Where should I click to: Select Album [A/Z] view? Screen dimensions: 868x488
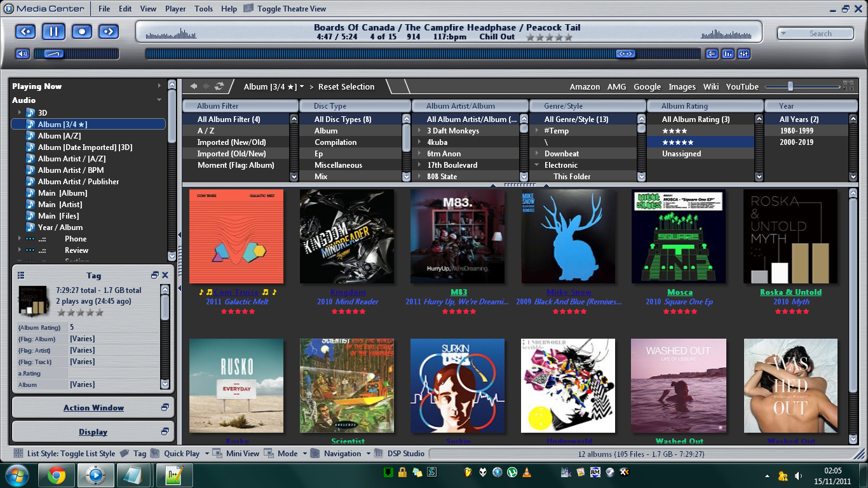[x=58, y=135]
